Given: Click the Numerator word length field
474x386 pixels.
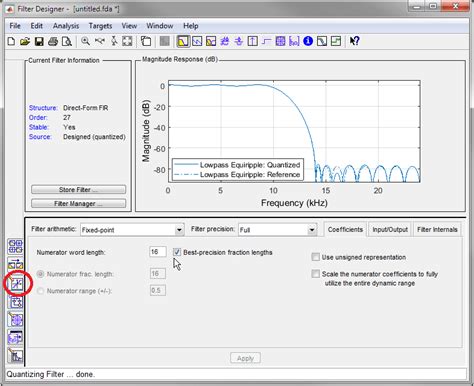Looking at the screenshot, I should point(158,252).
